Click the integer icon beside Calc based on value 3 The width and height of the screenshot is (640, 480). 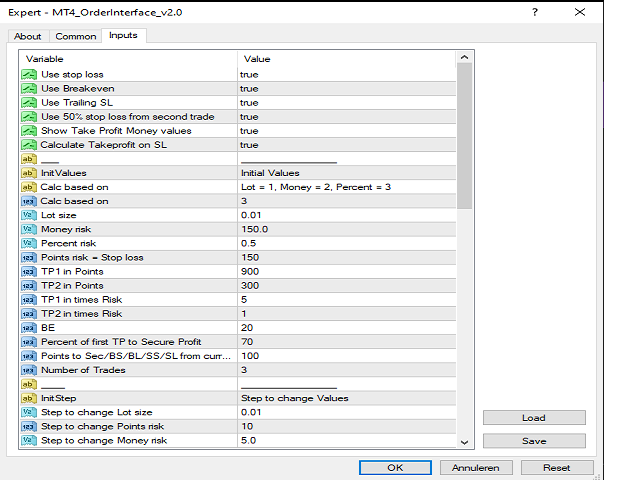pyautogui.click(x=29, y=201)
